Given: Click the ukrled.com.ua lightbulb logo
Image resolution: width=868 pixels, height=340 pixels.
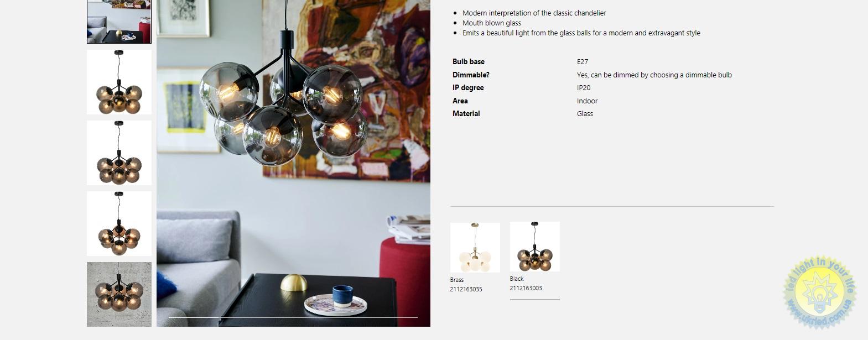Looking at the screenshot, I should (820, 292).
